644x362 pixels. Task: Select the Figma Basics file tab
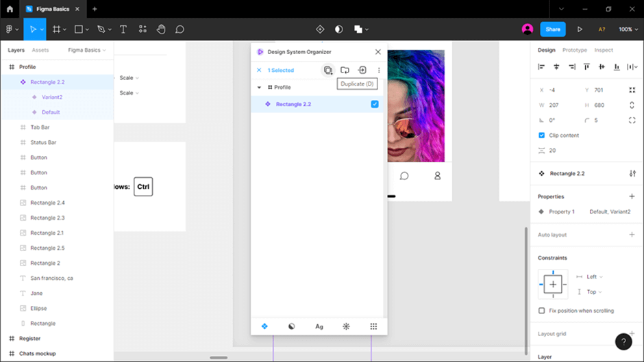53,9
